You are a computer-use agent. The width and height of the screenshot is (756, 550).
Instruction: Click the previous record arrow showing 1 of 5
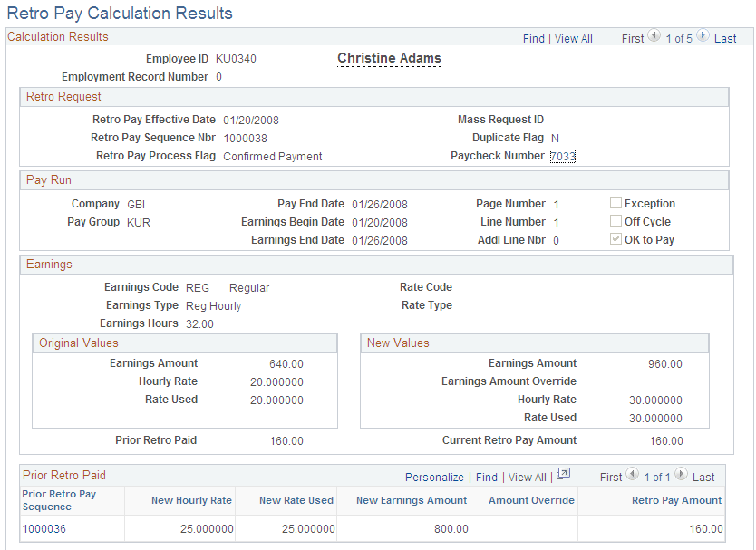click(x=655, y=38)
